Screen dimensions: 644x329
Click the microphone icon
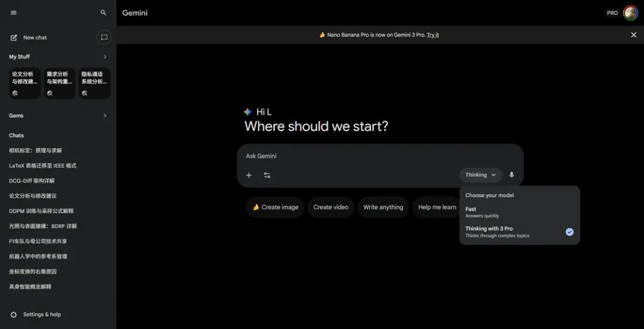(x=512, y=175)
